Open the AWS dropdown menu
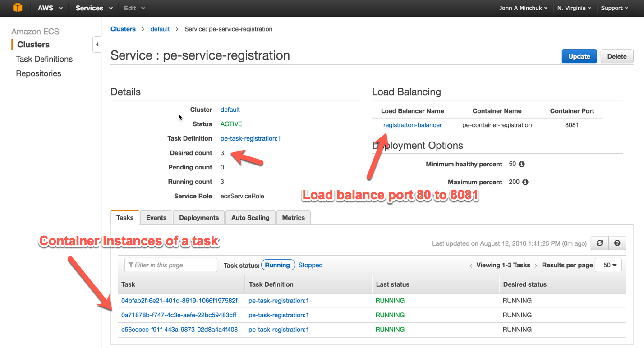This screenshot has width=644, height=348. tap(50, 8)
